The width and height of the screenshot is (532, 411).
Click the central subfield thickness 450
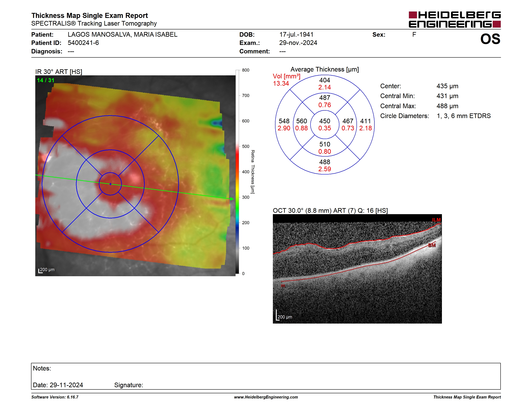325,121
